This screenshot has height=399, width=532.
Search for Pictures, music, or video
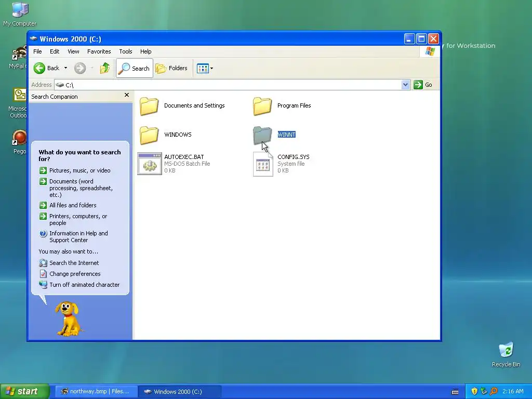(x=79, y=170)
